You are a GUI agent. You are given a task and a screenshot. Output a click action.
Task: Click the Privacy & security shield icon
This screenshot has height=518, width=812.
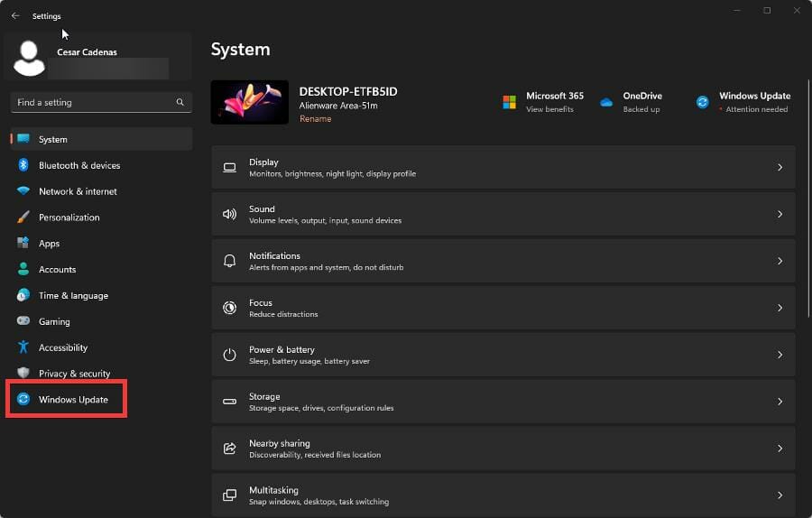(x=23, y=373)
